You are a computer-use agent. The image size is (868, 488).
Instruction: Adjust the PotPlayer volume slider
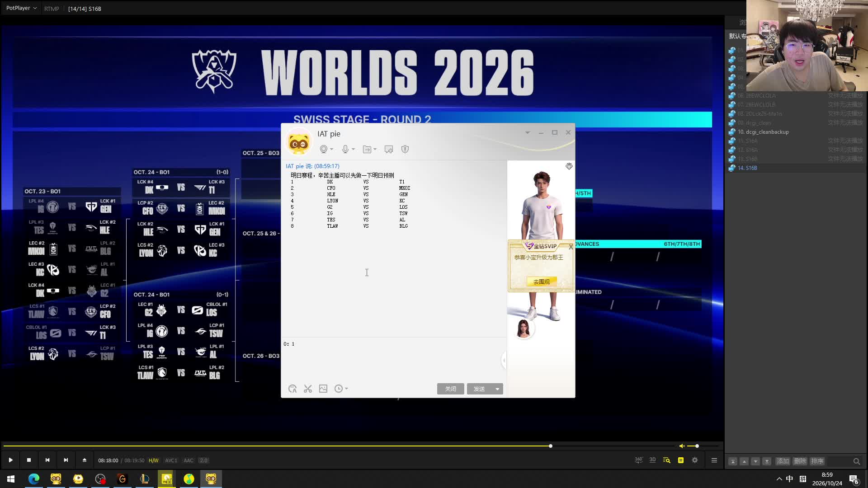[703, 446]
